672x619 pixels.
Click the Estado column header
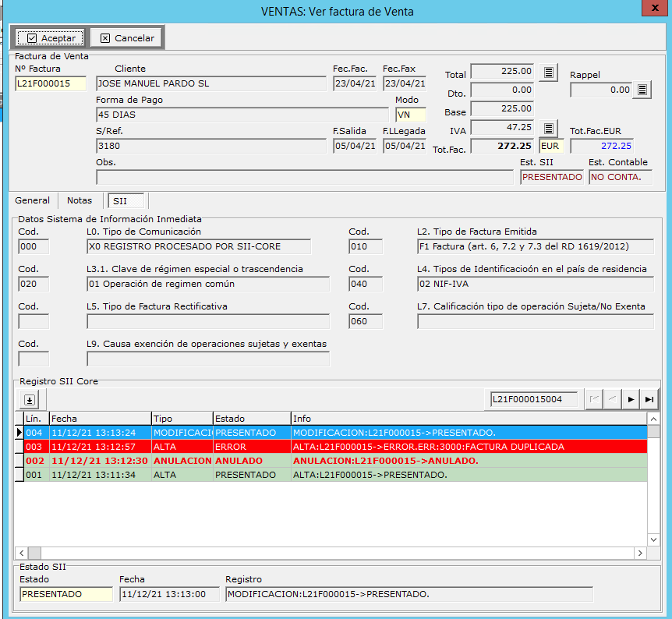251,419
